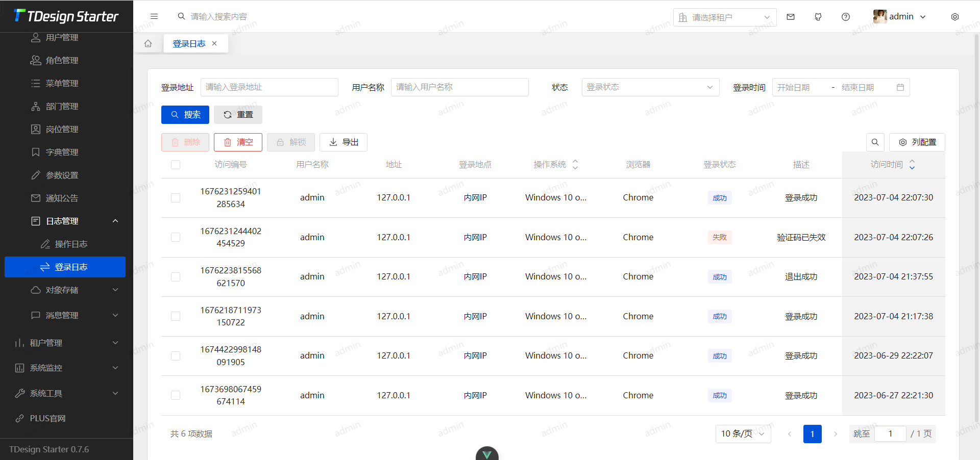This screenshot has width=980, height=460.
Task: Click the 重置 reset button
Action: 238,115
